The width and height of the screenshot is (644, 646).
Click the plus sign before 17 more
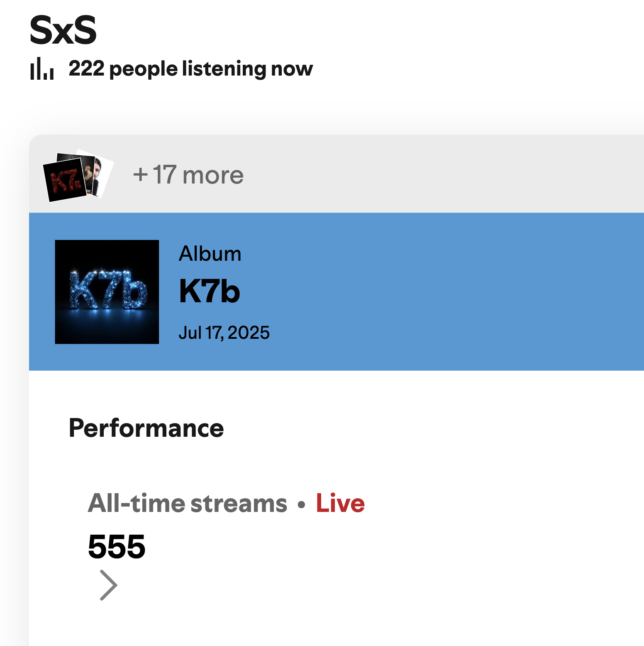(140, 175)
